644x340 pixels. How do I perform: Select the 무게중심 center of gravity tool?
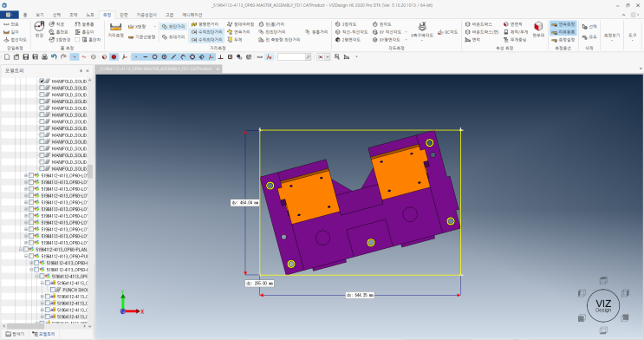(515, 40)
